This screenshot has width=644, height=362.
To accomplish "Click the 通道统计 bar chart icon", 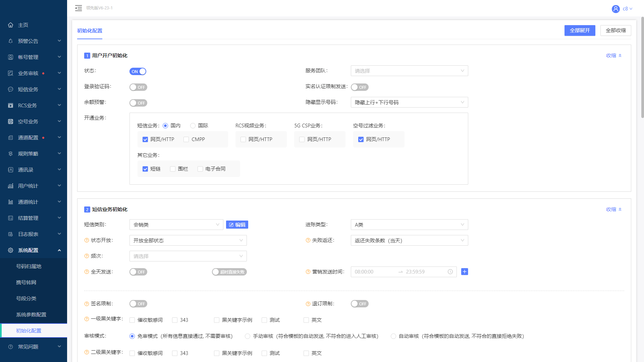I will 11,202.
